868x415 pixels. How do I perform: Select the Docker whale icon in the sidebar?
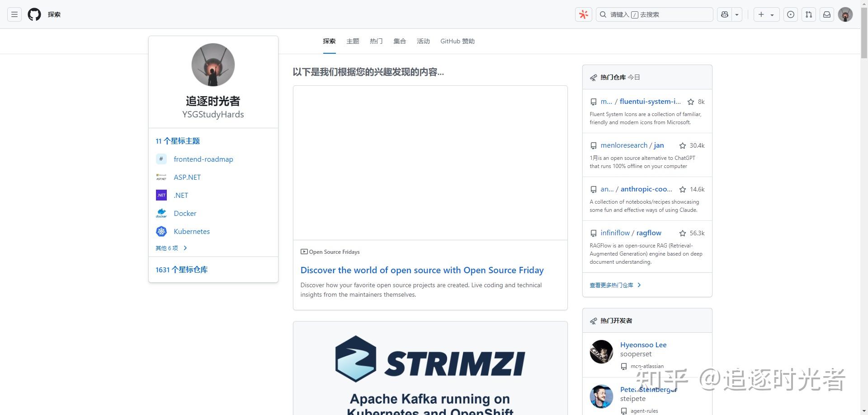click(161, 213)
